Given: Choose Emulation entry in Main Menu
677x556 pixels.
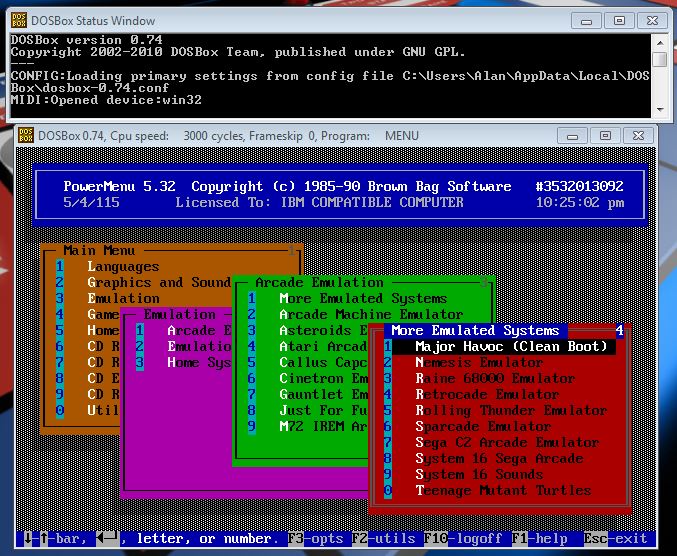Looking at the screenshot, I should tap(123, 298).
